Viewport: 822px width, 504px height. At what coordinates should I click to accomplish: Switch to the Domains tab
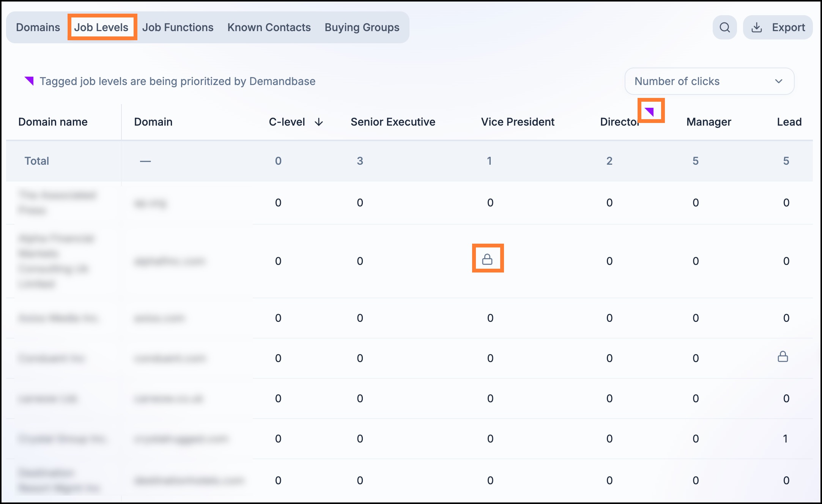[x=38, y=27]
